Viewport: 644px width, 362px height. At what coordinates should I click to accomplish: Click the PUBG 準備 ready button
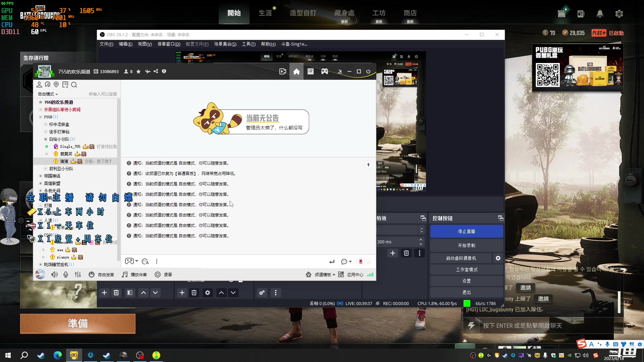[x=78, y=323]
